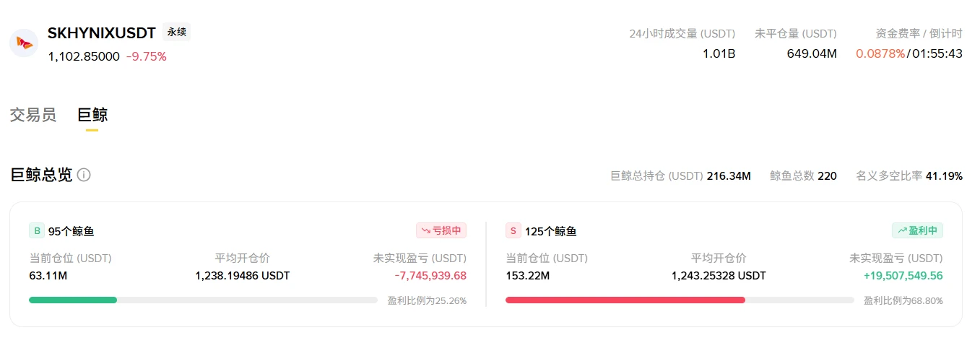Click the 95个鲸鱼 long whales label
The image size is (980, 343).
[x=71, y=232]
